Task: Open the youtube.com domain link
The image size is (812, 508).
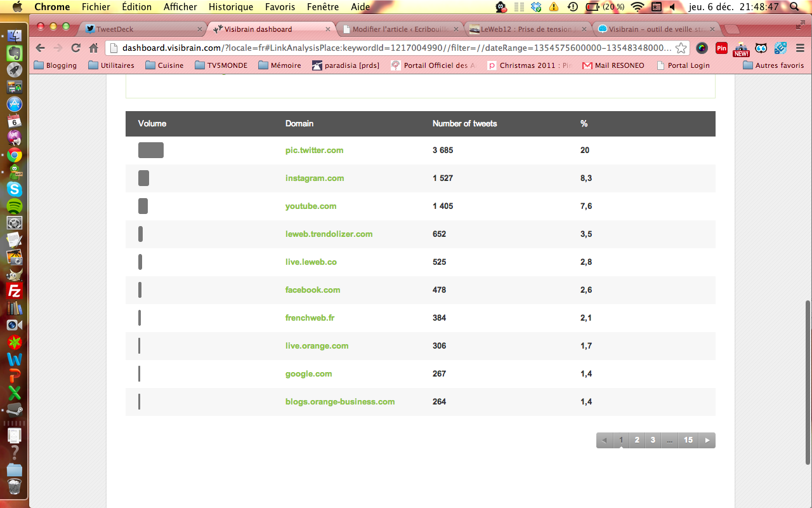Action: (311, 206)
